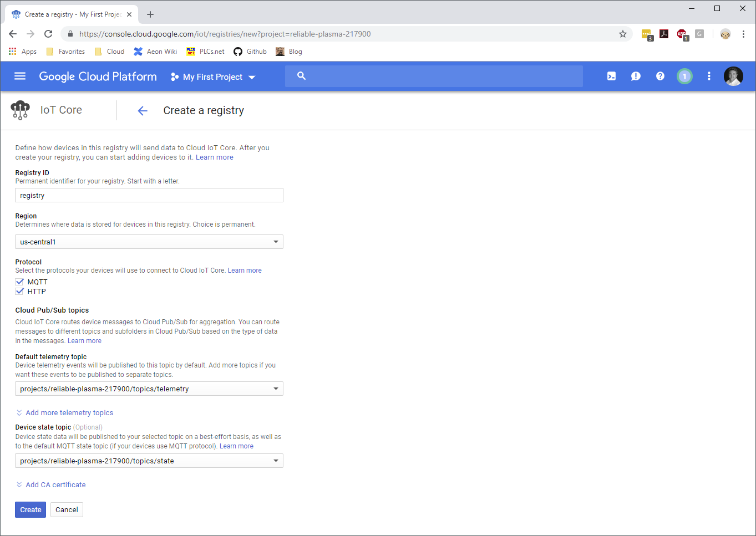Open the Device state topic dropdown
Image resolution: width=756 pixels, height=536 pixels.
[149, 461]
